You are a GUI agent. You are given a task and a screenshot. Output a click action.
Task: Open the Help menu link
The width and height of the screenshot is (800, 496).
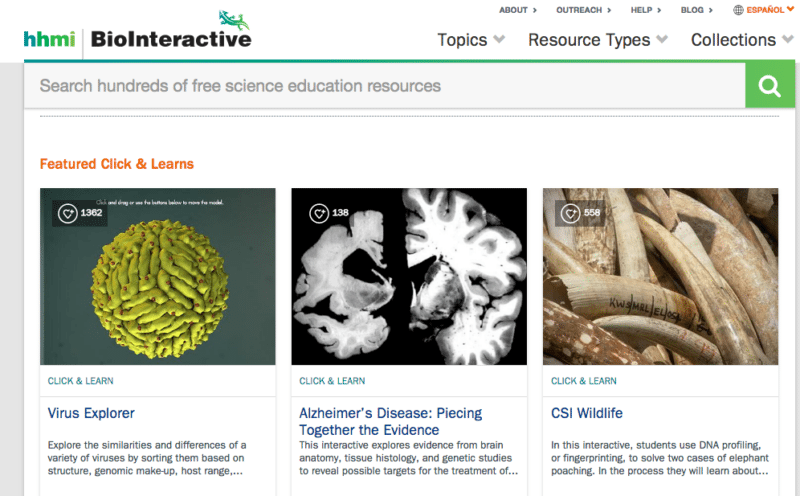pyautogui.click(x=645, y=10)
